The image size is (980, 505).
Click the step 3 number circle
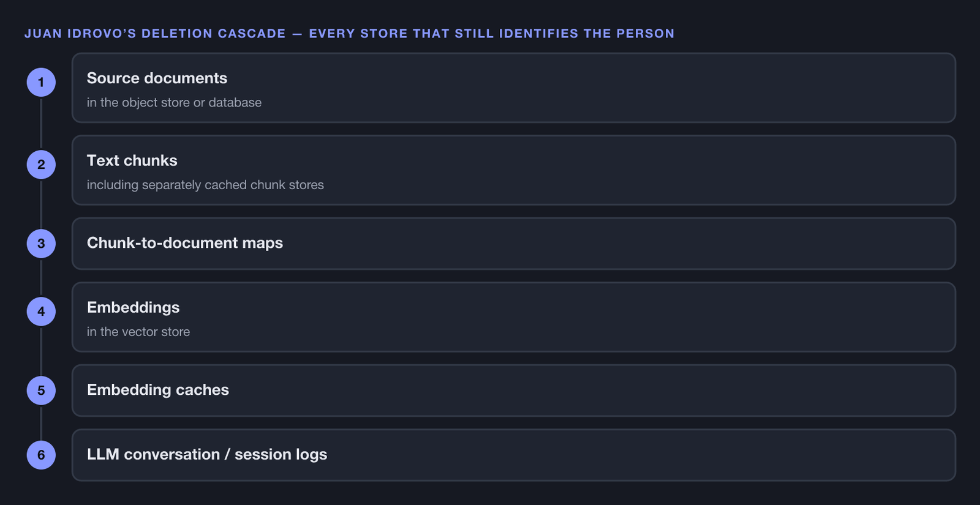point(41,244)
